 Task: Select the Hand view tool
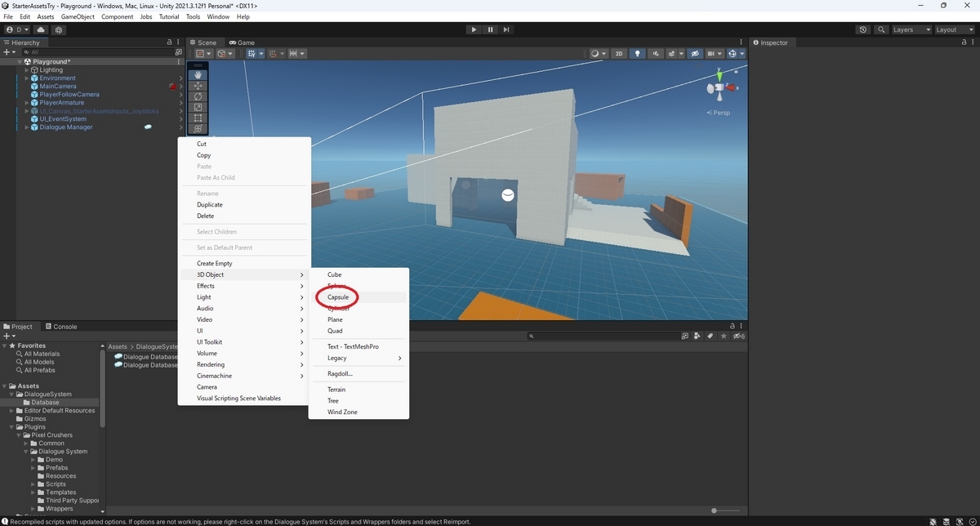[198, 74]
